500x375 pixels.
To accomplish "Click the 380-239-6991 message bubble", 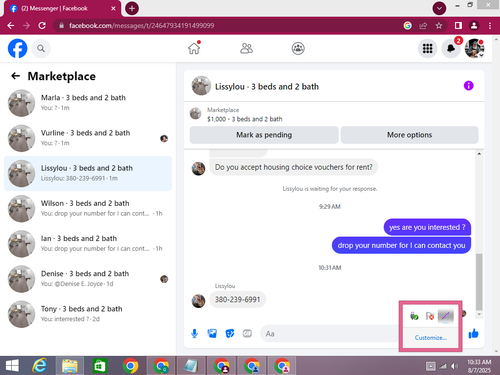I will [237, 299].
